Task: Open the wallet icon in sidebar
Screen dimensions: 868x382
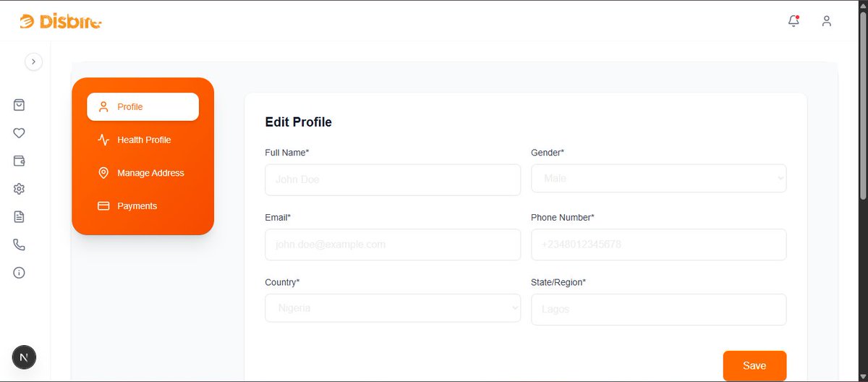Action: [x=20, y=161]
